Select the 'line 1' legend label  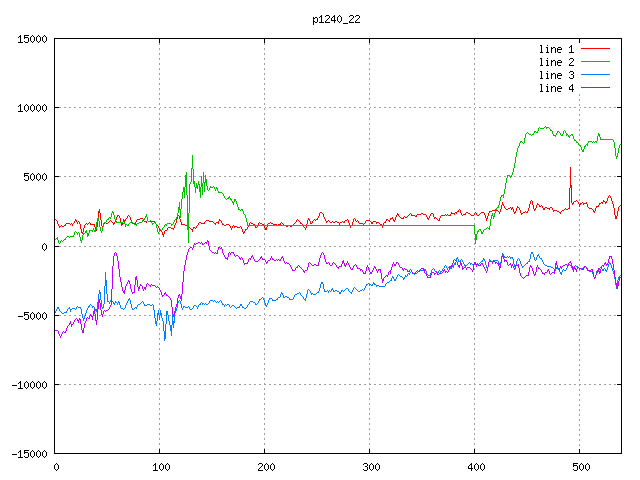pyautogui.click(x=556, y=49)
